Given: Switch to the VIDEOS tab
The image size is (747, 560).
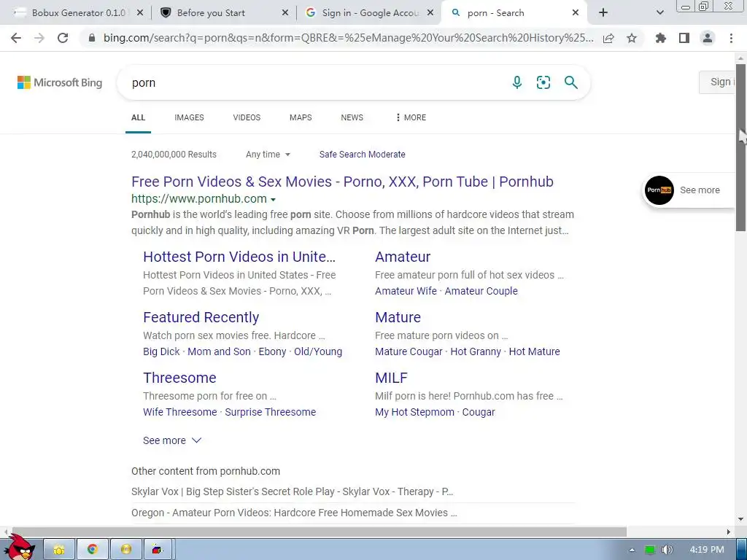Looking at the screenshot, I should tap(247, 117).
